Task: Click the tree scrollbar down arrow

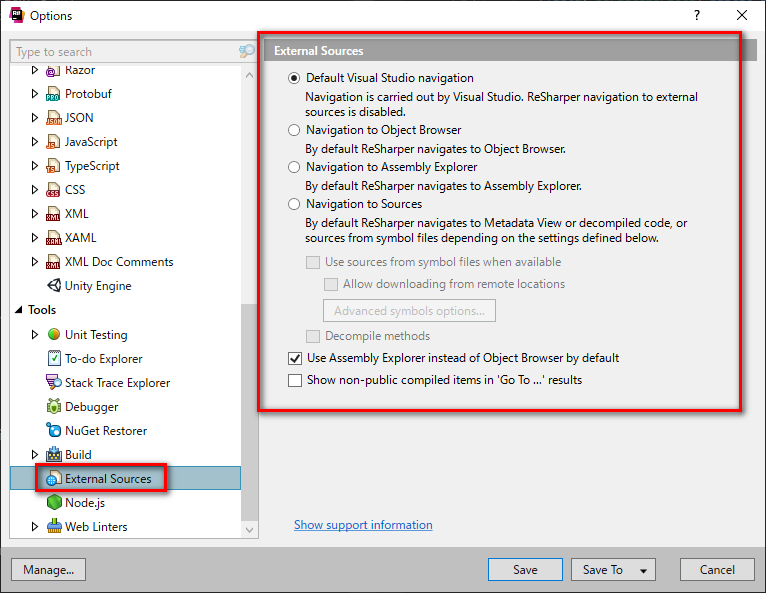Action: tap(250, 530)
